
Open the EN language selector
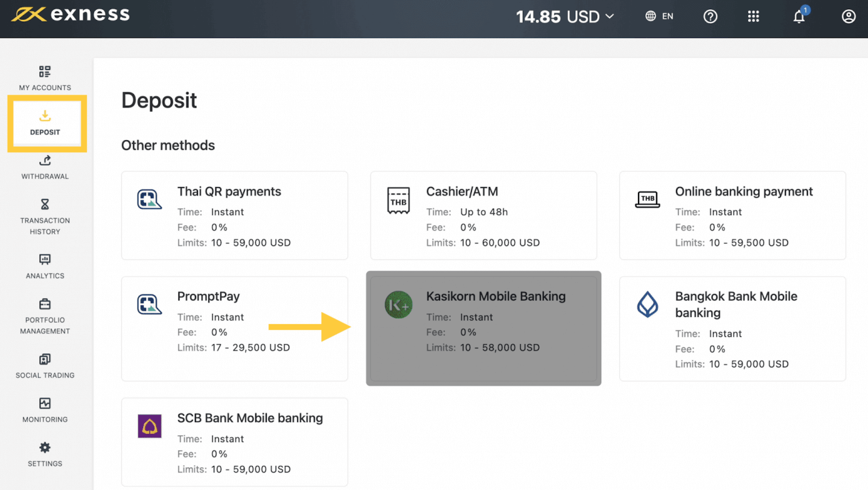(x=659, y=16)
